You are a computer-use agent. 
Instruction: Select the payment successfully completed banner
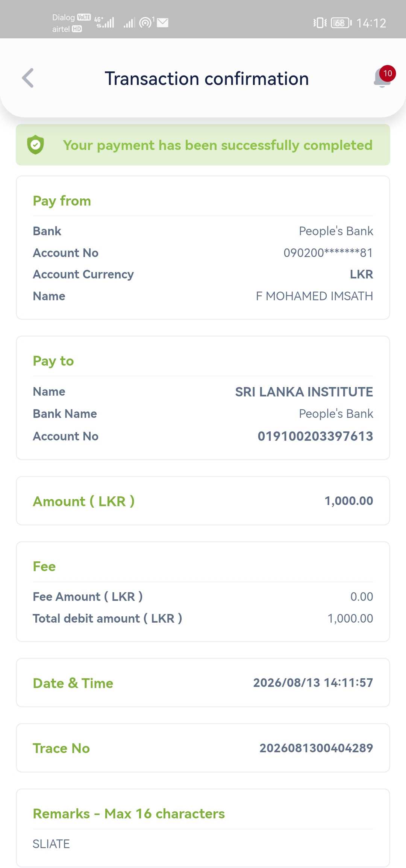pyautogui.click(x=203, y=145)
